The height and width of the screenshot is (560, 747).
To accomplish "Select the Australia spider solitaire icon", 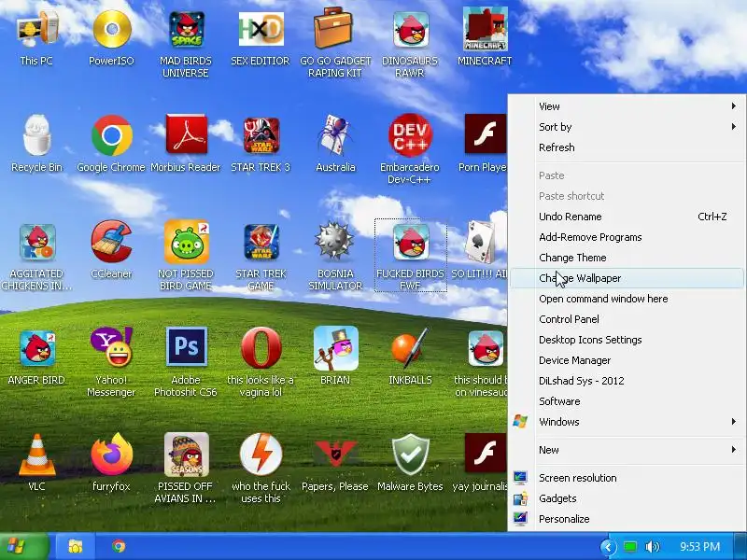I will click(x=335, y=135).
